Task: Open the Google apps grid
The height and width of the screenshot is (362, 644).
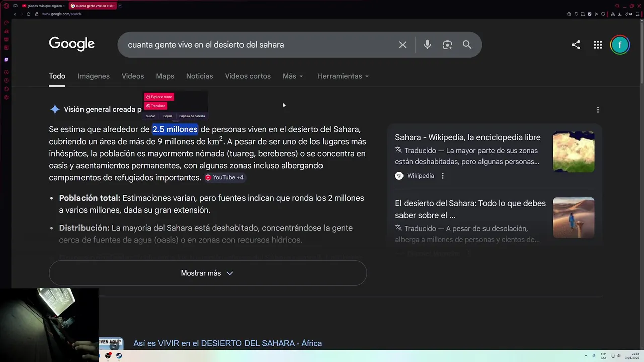Action: 598,45
